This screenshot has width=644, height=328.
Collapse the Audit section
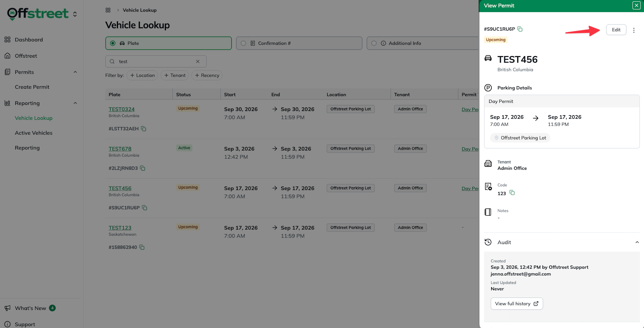[637, 242]
